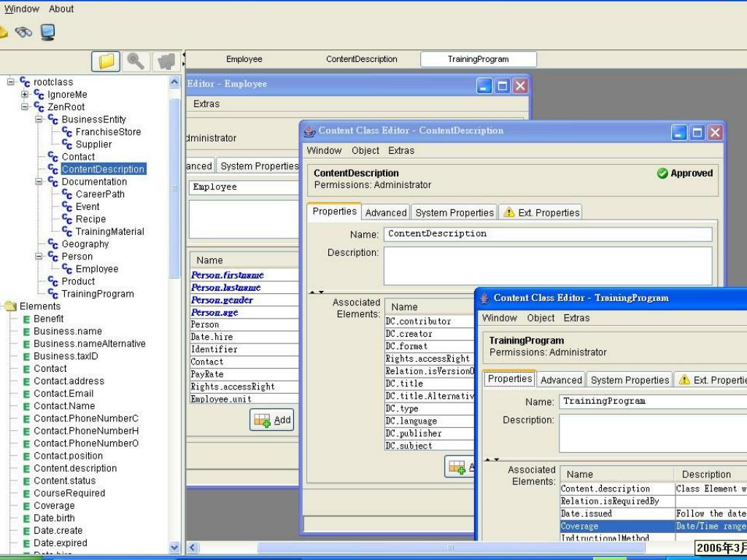
Task: Select the Date.expired element in the tree
Action: point(60,542)
